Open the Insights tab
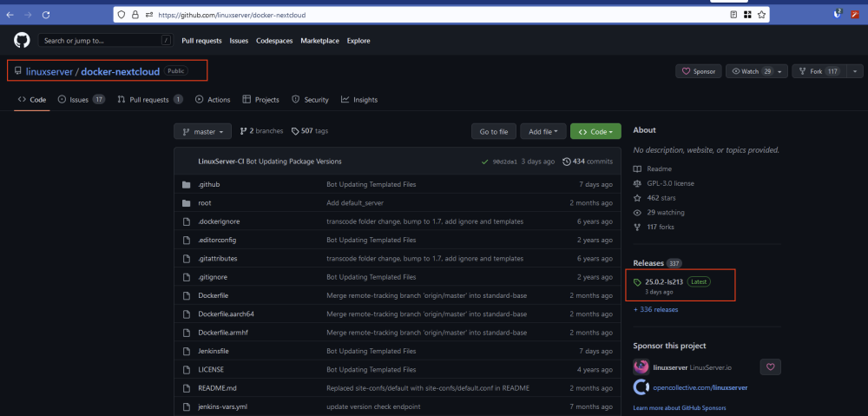The height and width of the screenshot is (416, 868). (x=359, y=100)
